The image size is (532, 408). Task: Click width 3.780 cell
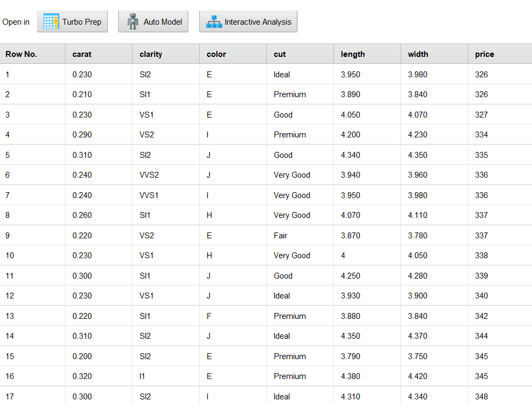click(x=434, y=235)
